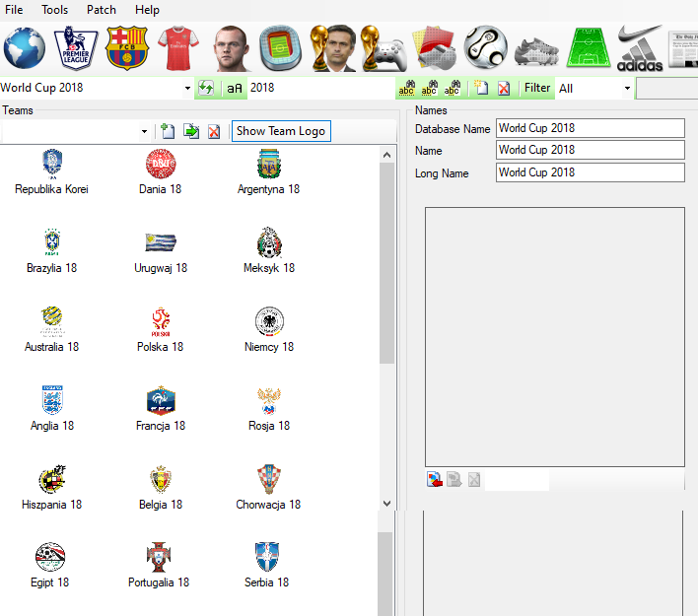Open the trophy and gamepad tournament icon
The width and height of the screenshot is (698, 616).
point(384,48)
